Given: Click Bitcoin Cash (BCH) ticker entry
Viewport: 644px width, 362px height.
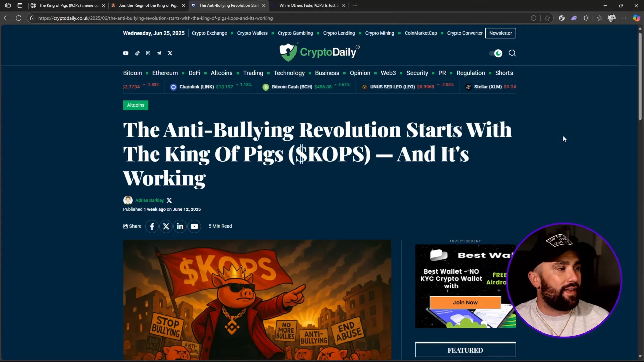Looking at the screenshot, I should pos(306,87).
